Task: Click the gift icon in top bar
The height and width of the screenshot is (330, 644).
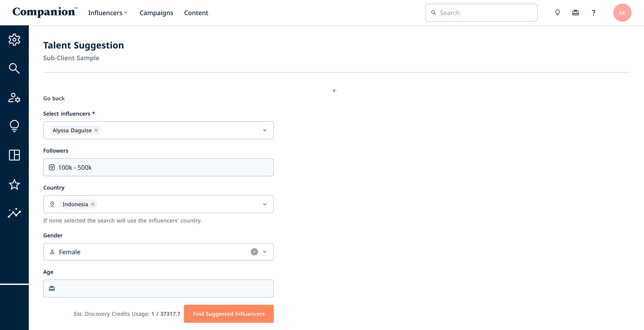Action: coord(576,12)
